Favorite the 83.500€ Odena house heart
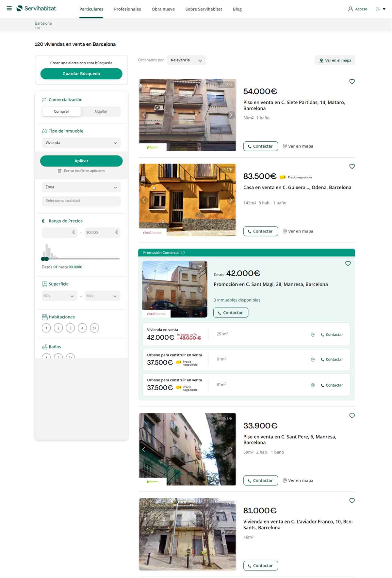 (352, 166)
